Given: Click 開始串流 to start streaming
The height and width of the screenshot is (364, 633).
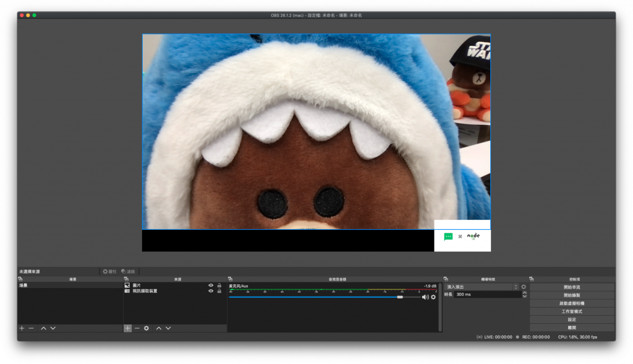Looking at the screenshot, I should [x=572, y=287].
